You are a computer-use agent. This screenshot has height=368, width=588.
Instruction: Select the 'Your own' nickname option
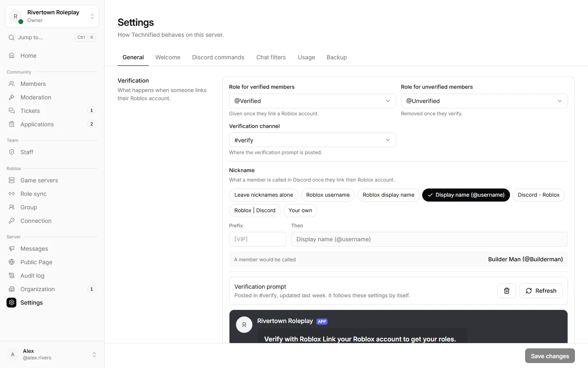click(300, 211)
